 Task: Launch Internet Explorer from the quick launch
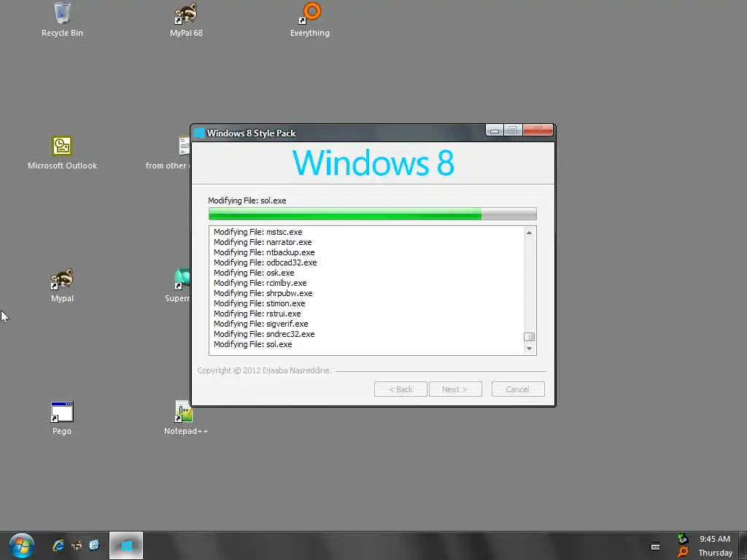tap(58, 545)
